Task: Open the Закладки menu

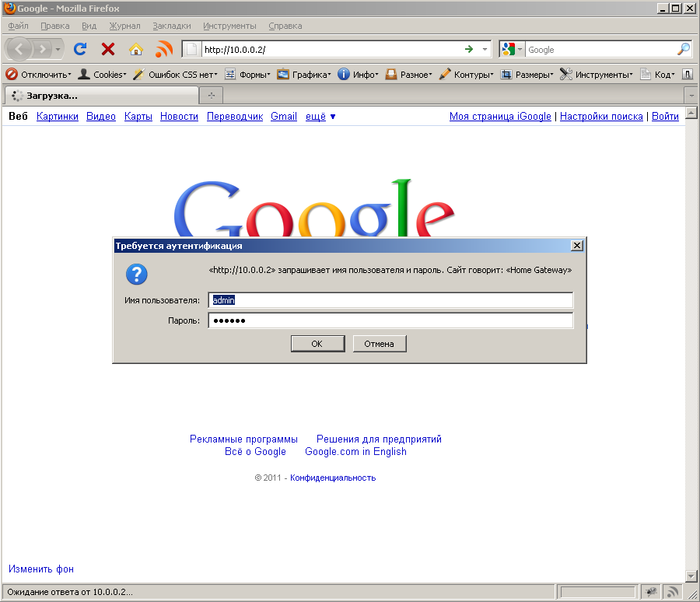Action: 171,26
